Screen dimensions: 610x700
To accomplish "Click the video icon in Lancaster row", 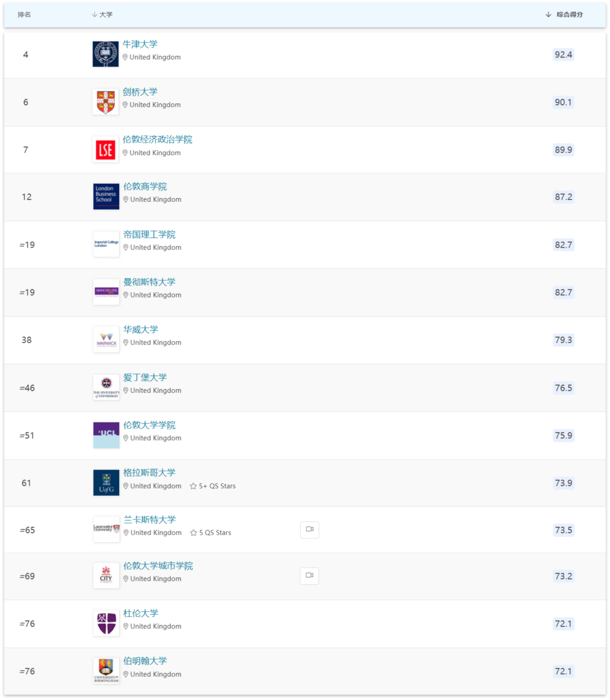I will click(310, 530).
